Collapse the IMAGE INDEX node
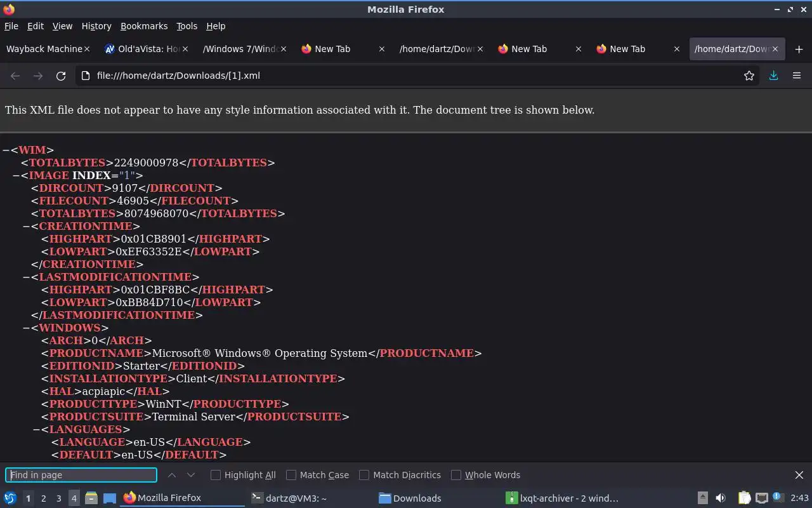 pyautogui.click(x=16, y=175)
